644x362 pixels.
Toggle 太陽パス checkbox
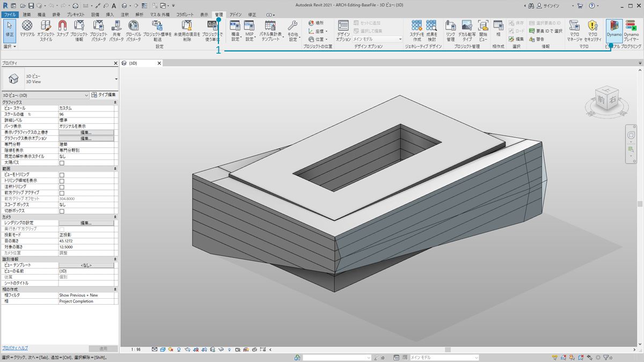coord(61,162)
